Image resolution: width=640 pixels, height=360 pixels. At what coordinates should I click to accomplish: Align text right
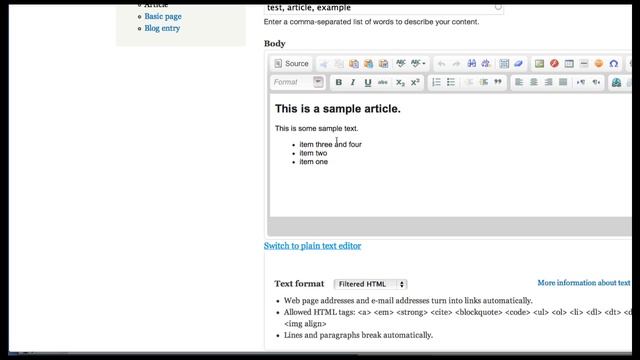click(x=548, y=82)
